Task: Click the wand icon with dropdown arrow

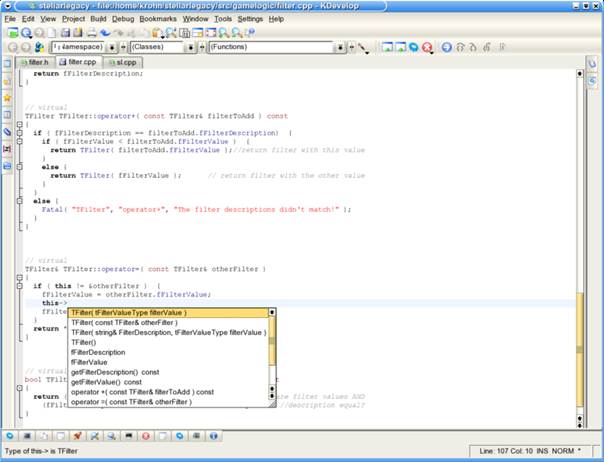Action: (363, 48)
